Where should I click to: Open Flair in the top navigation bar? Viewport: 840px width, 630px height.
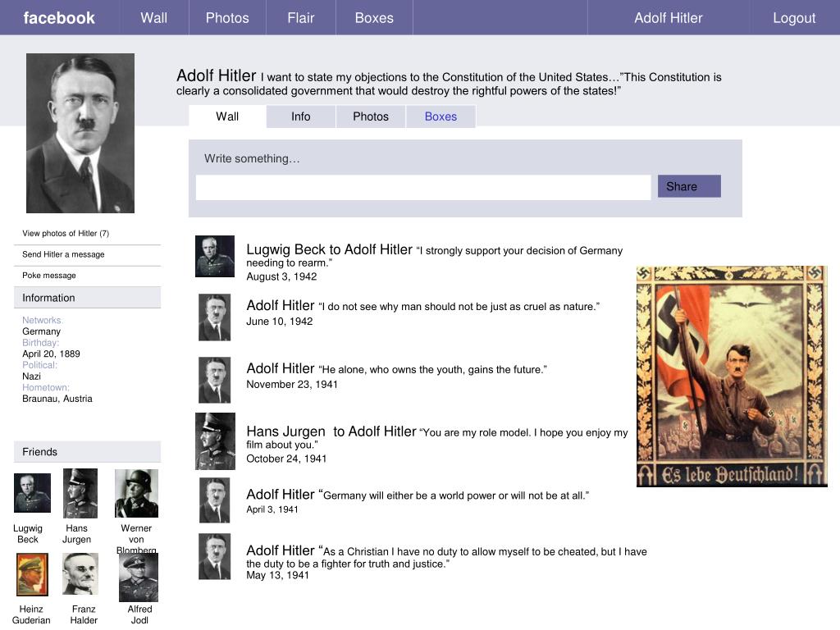point(300,18)
